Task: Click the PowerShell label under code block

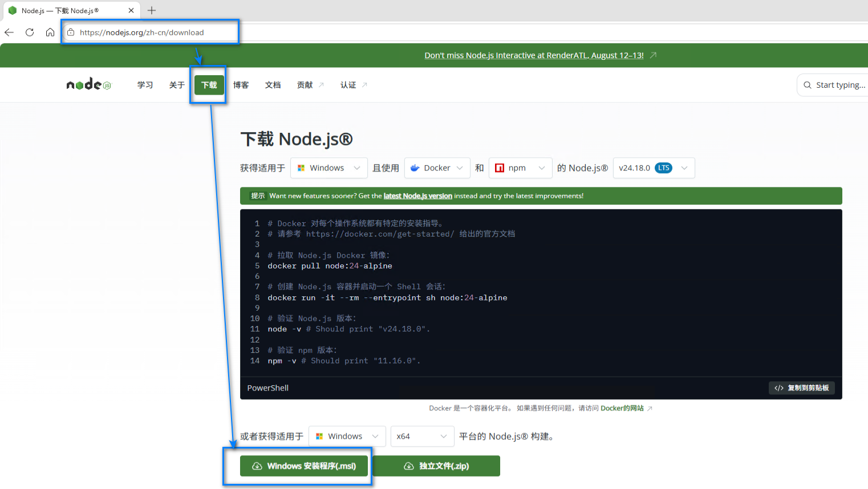Action: click(x=267, y=388)
